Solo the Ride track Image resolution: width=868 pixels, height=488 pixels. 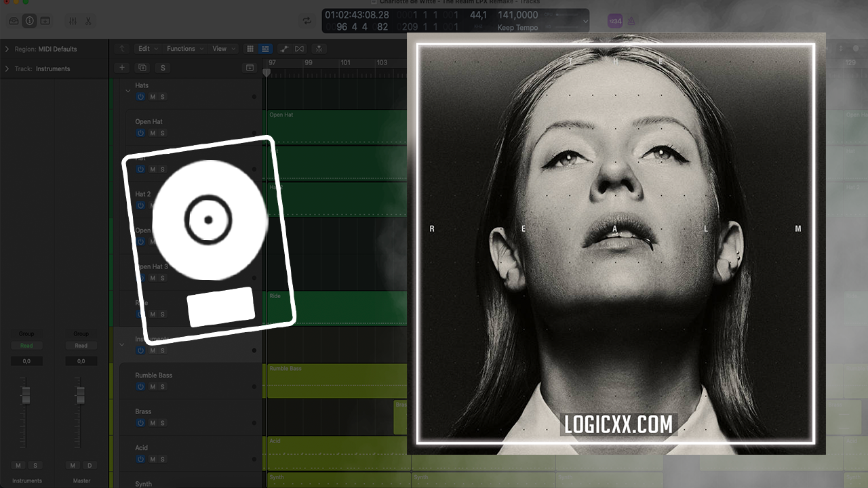click(x=163, y=314)
